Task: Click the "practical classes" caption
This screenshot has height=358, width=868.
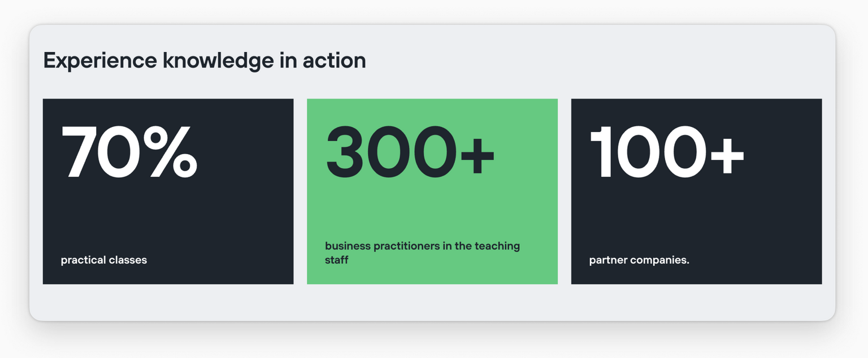Action: click(x=104, y=260)
